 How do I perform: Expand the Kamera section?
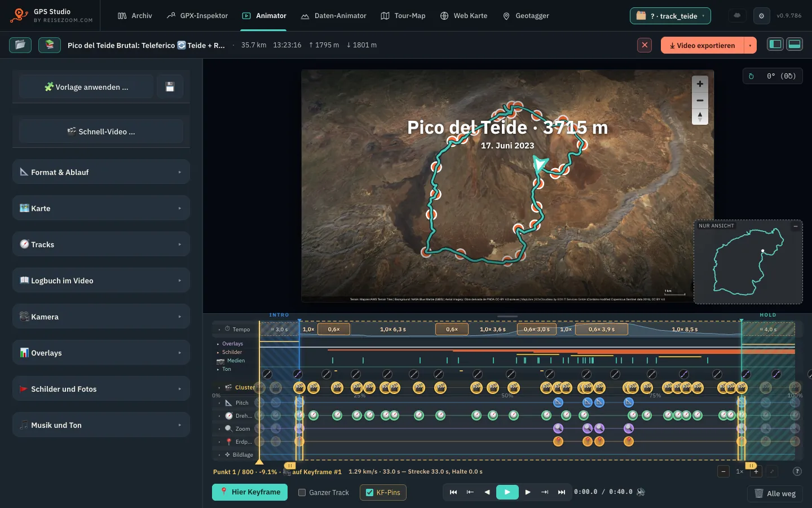pyautogui.click(x=101, y=317)
